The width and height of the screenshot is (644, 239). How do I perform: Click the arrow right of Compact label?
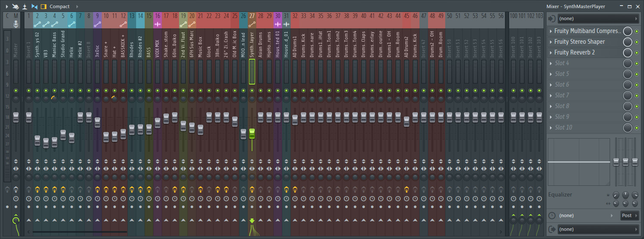[x=77, y=6]
